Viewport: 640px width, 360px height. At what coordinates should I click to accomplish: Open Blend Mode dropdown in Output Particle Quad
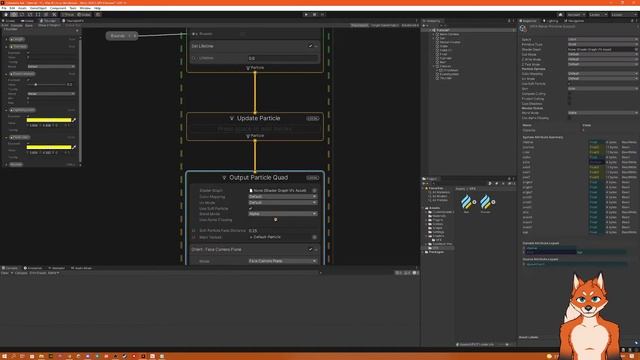[x=282, y=214]
